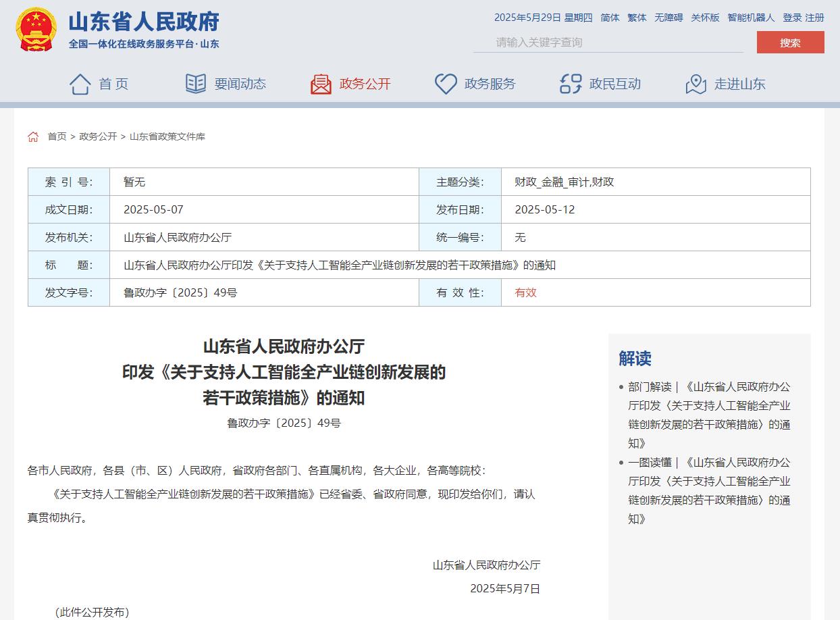Click the national emblem logo

36,30
